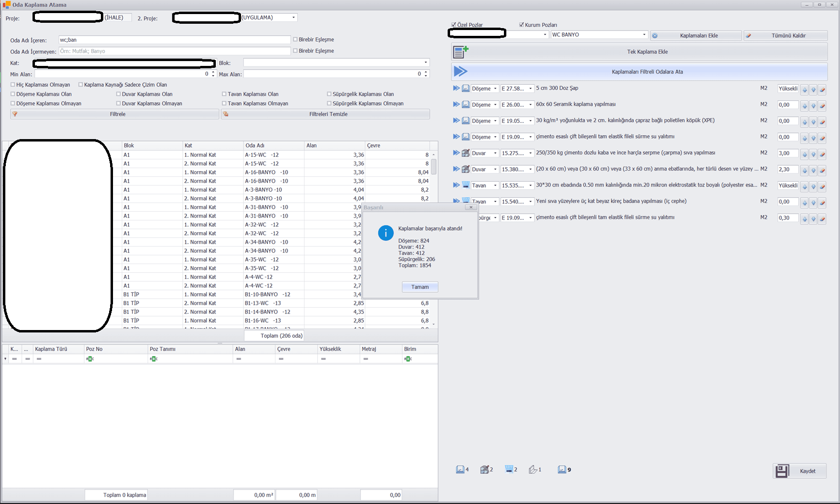
Task: Move the 5 cm 300 Doz Şap row up
Action: tap(805, 90)
